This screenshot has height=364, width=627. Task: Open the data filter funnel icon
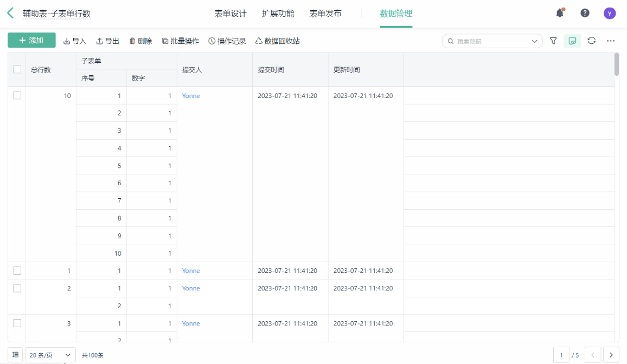click(x=553, y=41)
